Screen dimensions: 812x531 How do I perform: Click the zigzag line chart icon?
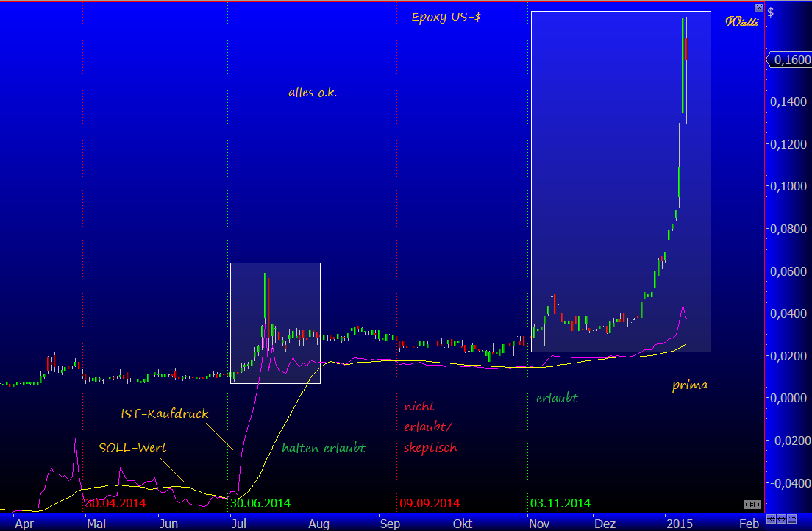click(791, 519)
